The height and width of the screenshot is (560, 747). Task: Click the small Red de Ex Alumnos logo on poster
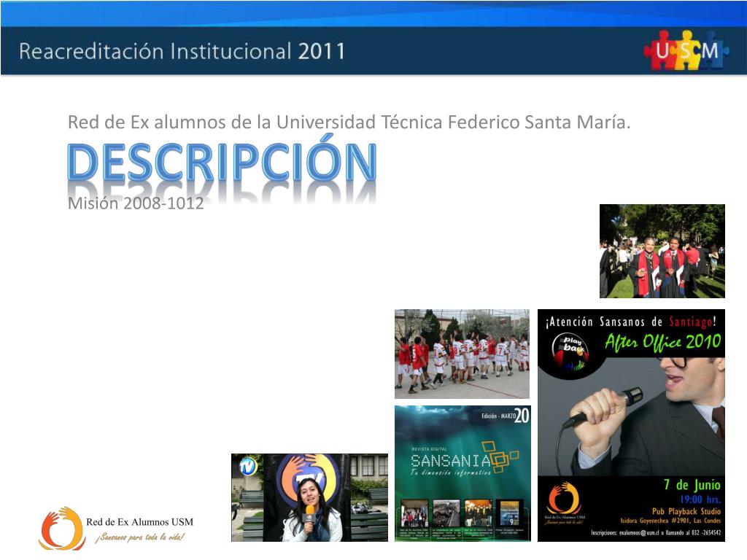[x=565, y=504]
